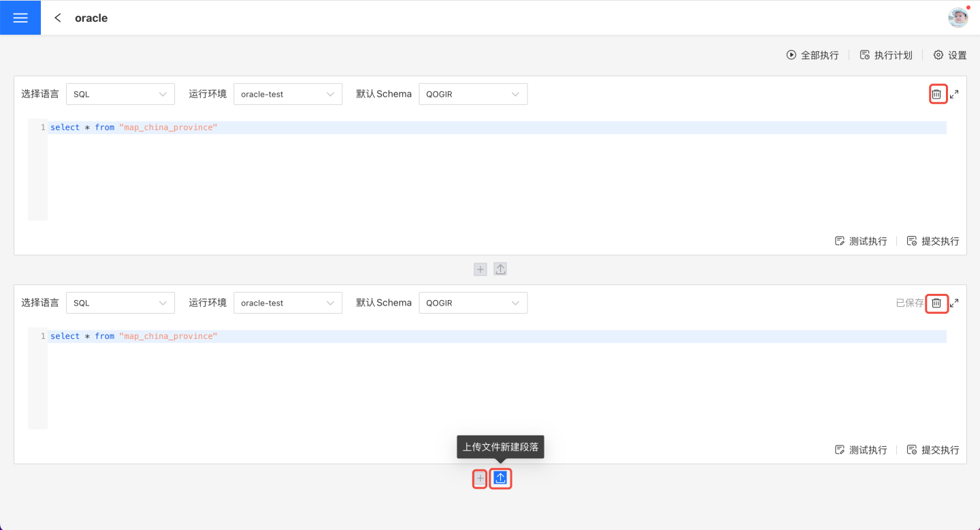Open 默认Schema dropdown in first paragraph
The width and height of the screenshot is (980, 530).
[472, 94]
